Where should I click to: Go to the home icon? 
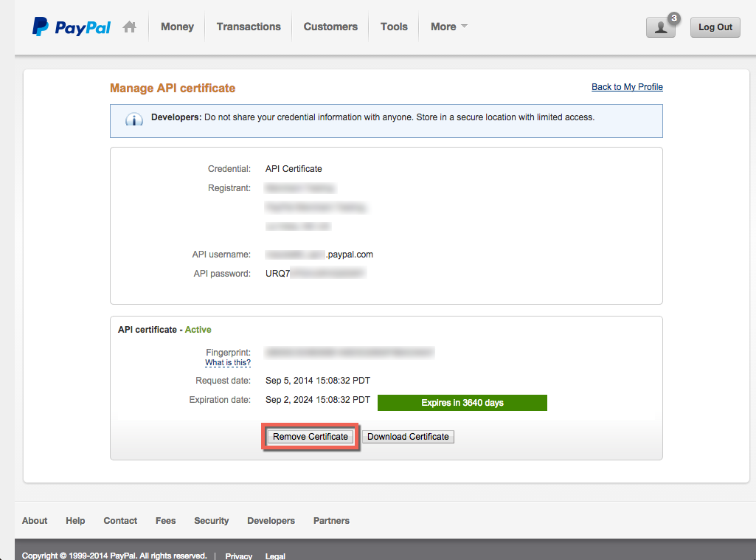[x=129, y=27]
